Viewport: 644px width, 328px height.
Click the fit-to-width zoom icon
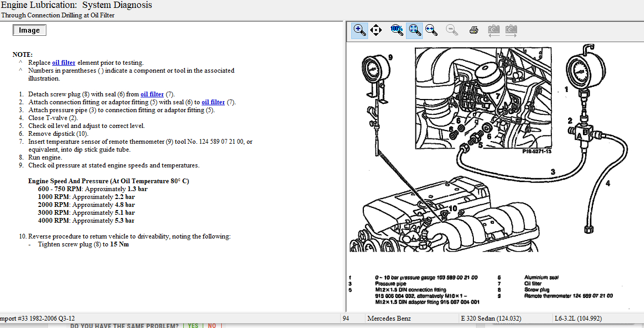(x=432, y=31)
